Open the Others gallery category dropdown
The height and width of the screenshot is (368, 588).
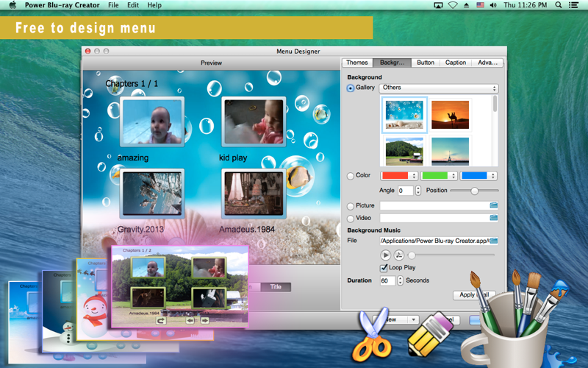(x=439, y=88)
